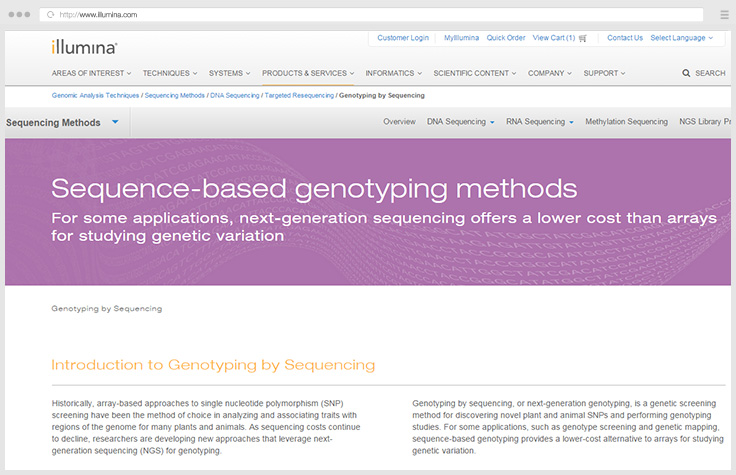Open the browser hamburger menu
This screenshot has height=475, width=736.
[x=724, y=15]
